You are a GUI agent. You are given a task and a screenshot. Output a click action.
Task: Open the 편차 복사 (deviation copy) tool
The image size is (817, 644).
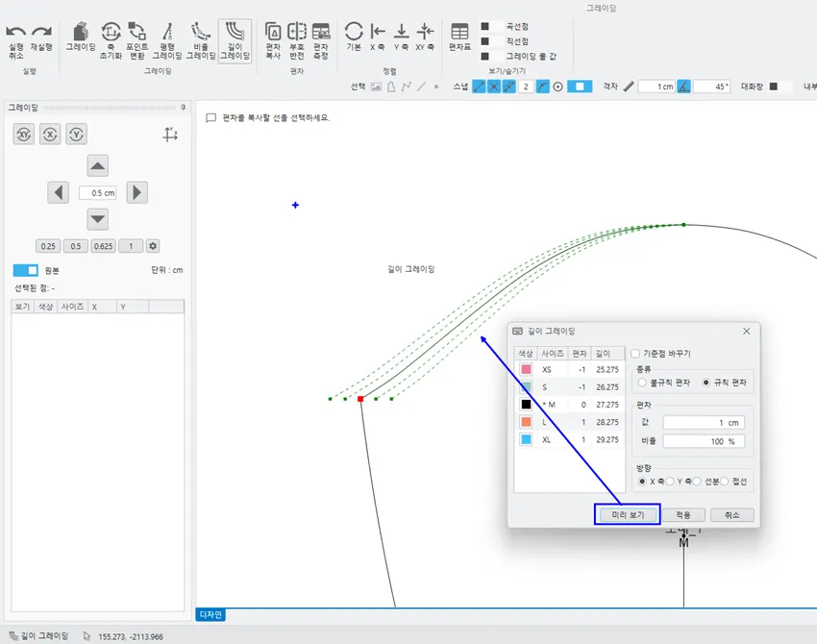click(x=273, y=41)
